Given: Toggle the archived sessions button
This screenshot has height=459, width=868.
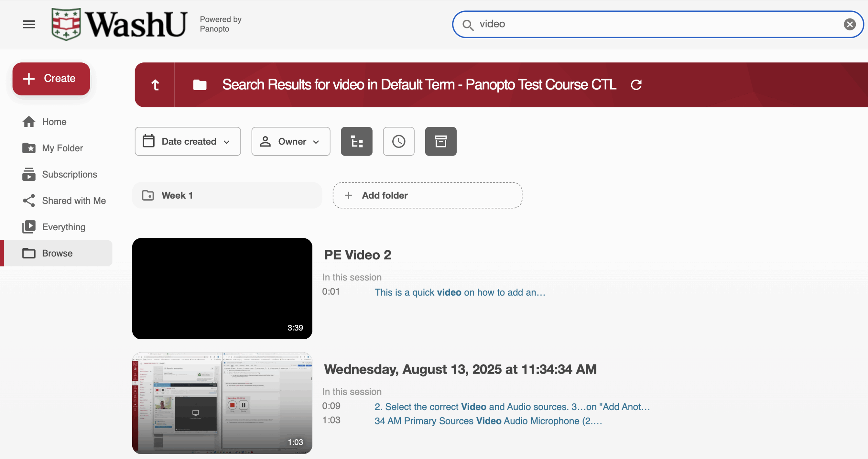Looking at the screenshot, I should click(440, 141).
